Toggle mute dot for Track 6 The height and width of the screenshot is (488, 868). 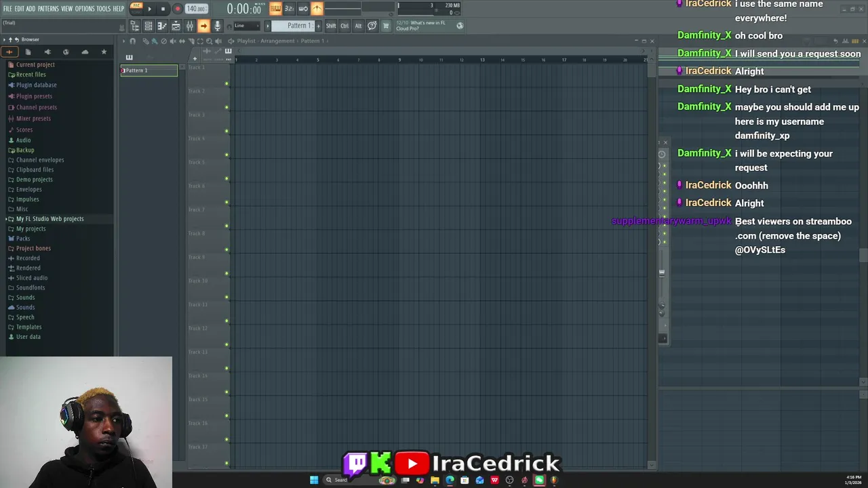226,202
